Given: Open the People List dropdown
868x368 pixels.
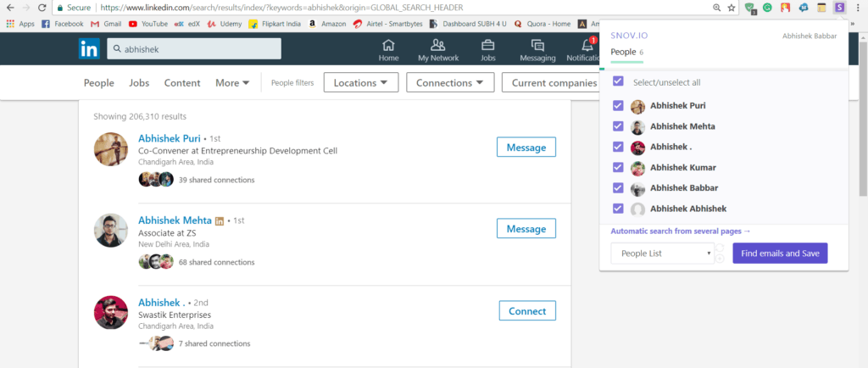Looking at the screenshot, I should [x=663, y=254].
